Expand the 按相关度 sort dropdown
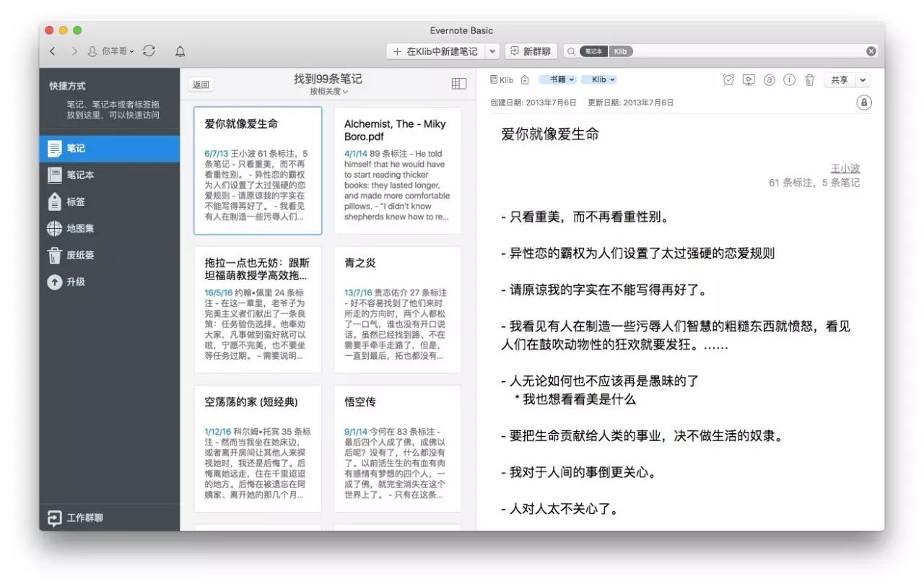This screenshot has height=587, width=924. [328, 92]
